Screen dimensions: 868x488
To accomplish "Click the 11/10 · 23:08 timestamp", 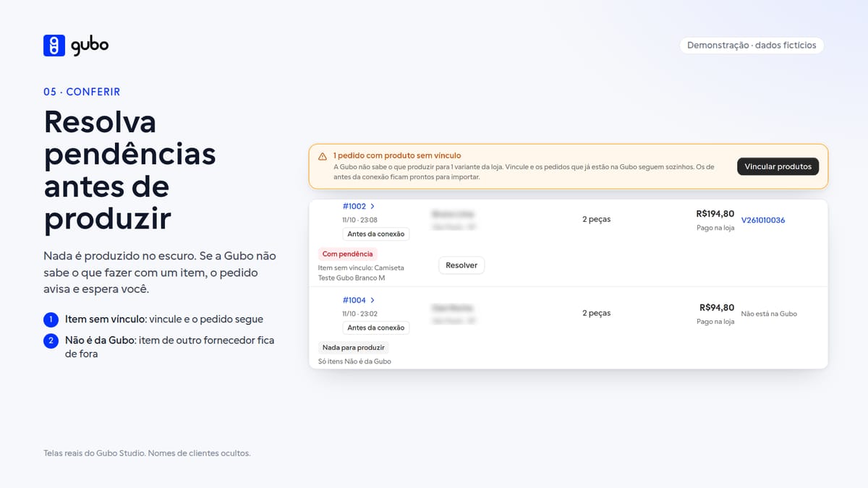I will pyautogui.click(x=359, y=220).
